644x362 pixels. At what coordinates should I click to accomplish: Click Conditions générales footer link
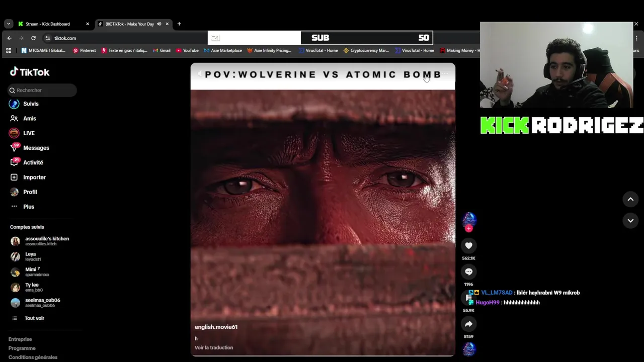(x=33, y=357)
